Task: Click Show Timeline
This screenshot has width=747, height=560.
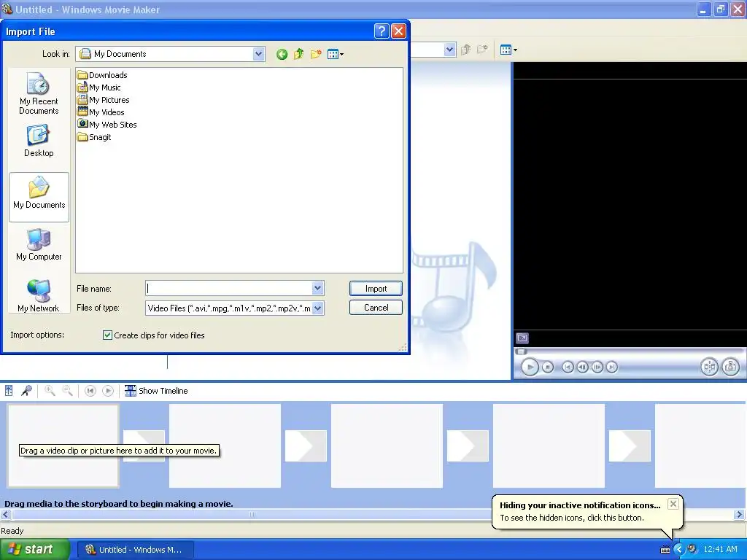Action: click(156, 391)
